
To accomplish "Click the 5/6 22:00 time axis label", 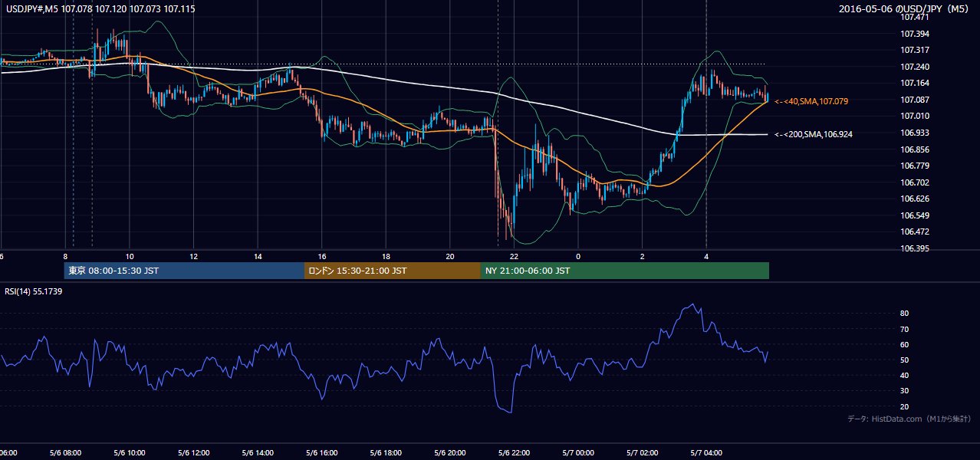I will 514,453.
